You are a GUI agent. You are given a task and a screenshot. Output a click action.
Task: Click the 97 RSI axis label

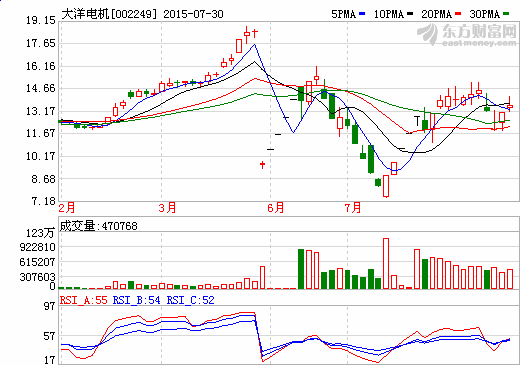[50, 306]
